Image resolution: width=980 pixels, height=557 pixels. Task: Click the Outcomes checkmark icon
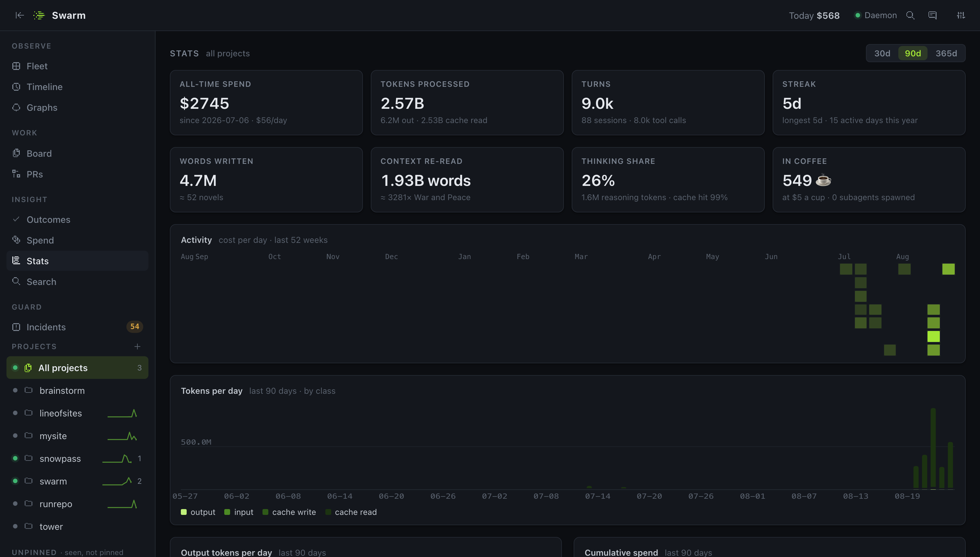click(x=16, y=219)
